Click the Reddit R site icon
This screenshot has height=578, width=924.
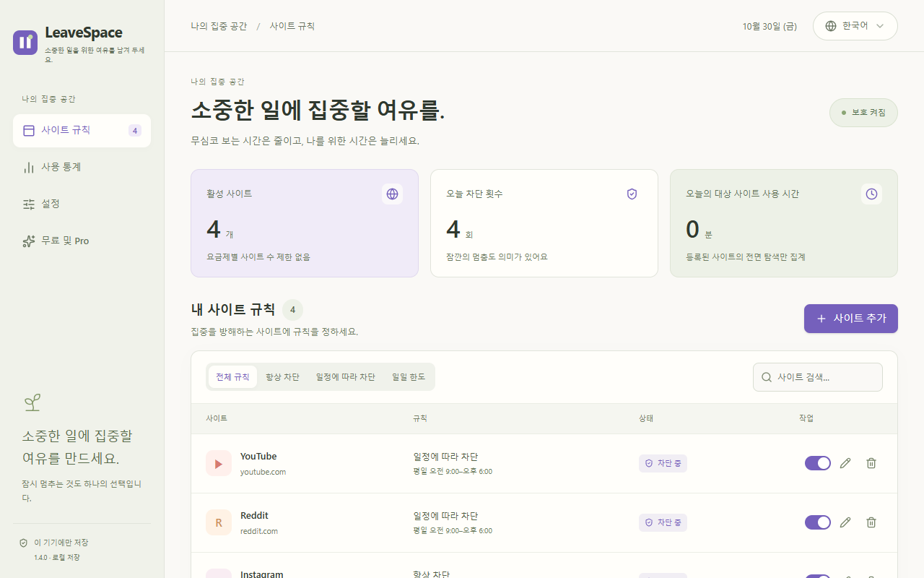(219, 522)
